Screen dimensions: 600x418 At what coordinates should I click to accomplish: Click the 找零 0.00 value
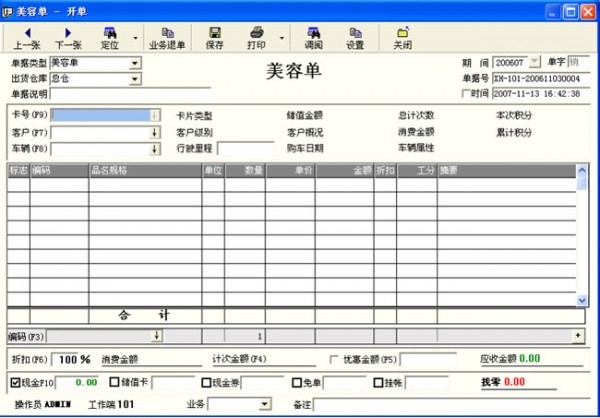[x=515, y=382]
